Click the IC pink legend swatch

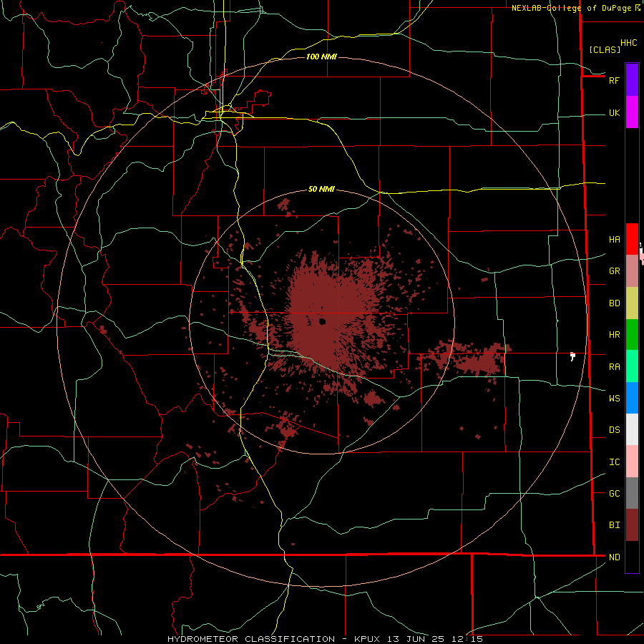(632, 462)
